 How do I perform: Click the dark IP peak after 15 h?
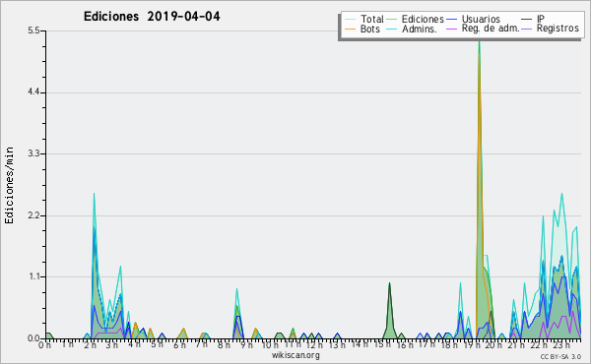(x=389, y=311)
